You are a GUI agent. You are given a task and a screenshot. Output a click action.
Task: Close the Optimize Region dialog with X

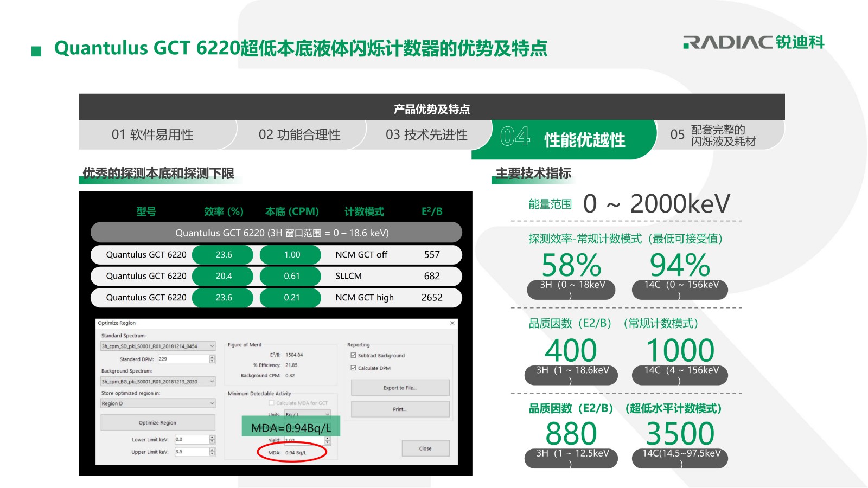pos(452,323)
